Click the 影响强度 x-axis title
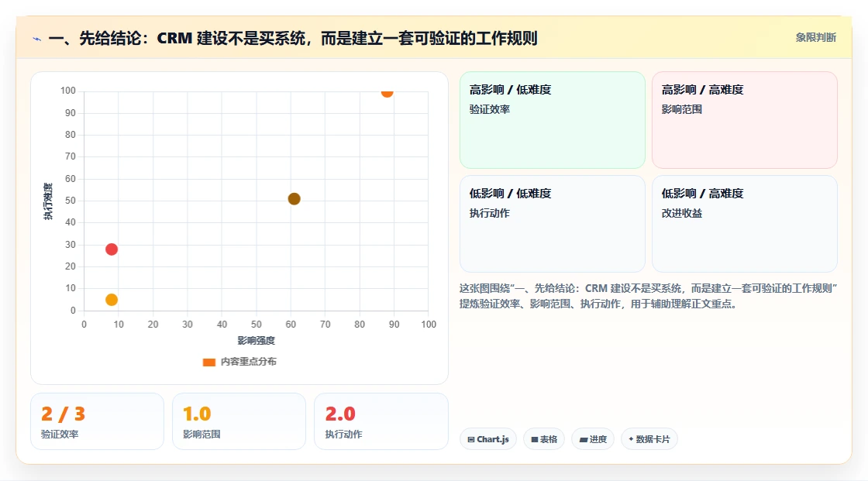 point(257,340)
